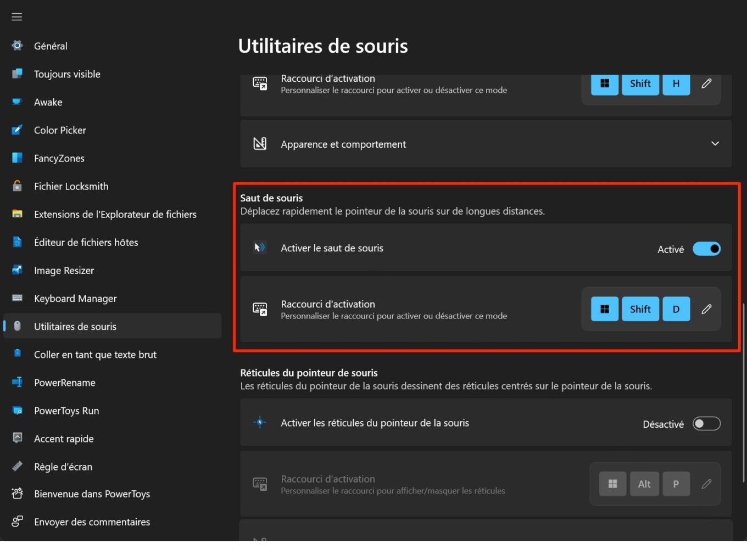747x560 pixels.
Task: Click the Utilitaires de souris page title
Action: coord(323,46)
